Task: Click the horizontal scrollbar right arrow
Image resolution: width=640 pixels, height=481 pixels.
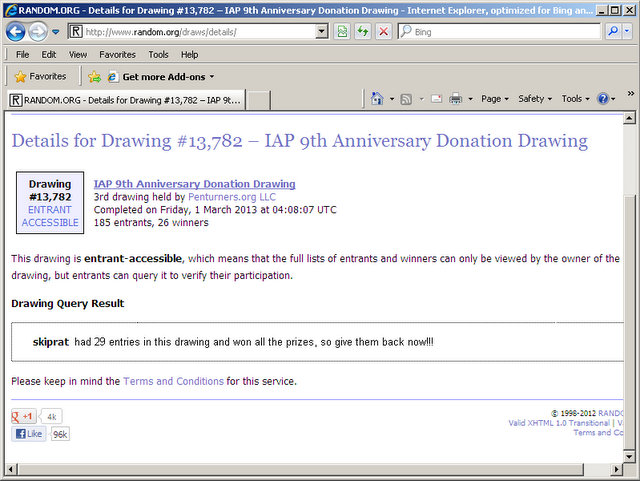Action: click(617, 470)
